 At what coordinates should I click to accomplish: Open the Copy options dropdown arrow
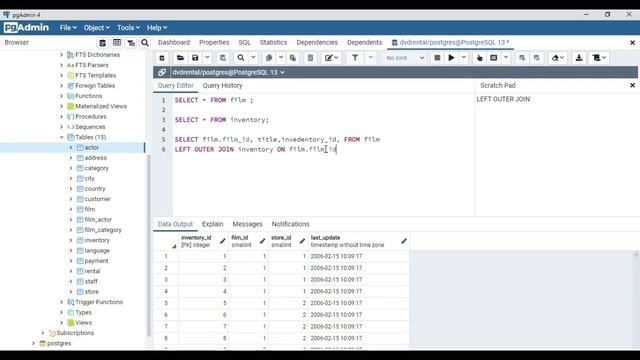coord(281,58)
